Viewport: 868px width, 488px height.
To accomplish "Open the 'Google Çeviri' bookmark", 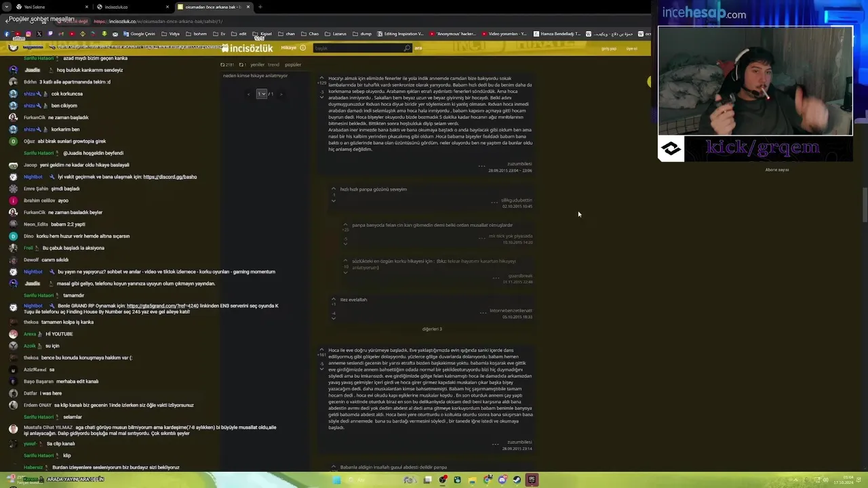I will [139, 34].
